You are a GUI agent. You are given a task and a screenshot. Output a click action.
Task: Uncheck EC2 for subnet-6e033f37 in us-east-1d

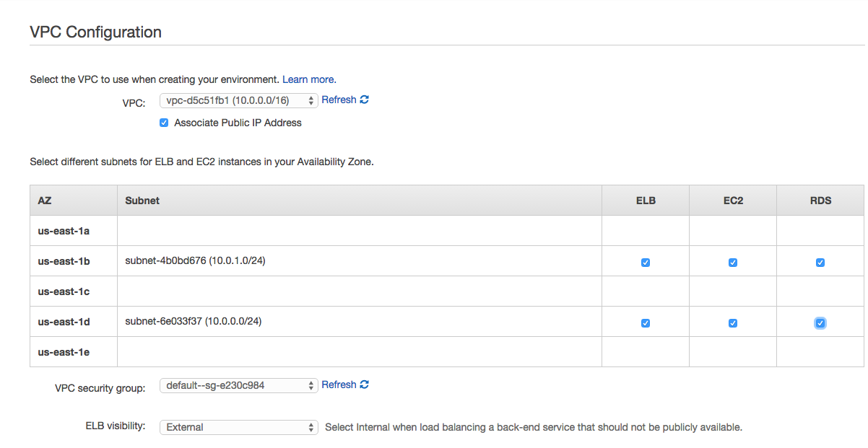[733, 323]
